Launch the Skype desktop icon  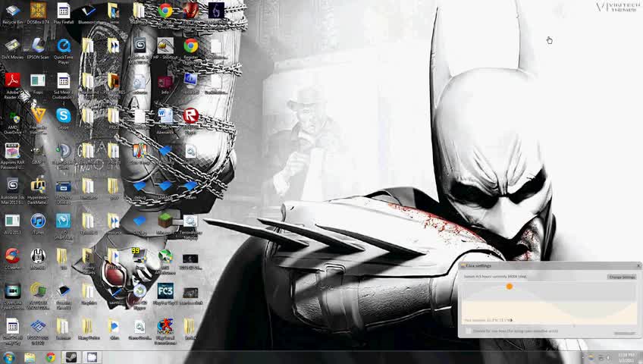coord(63,119)
